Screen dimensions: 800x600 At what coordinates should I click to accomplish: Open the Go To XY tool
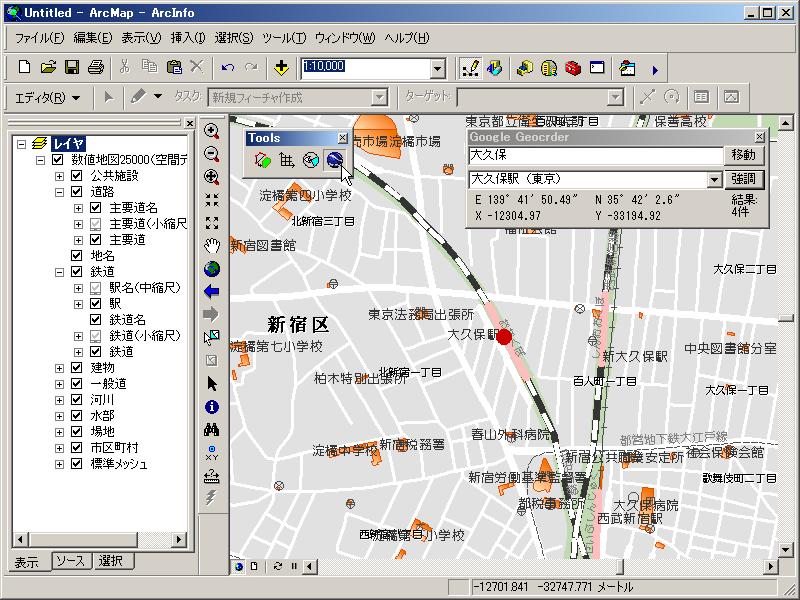tap(212, 453)
